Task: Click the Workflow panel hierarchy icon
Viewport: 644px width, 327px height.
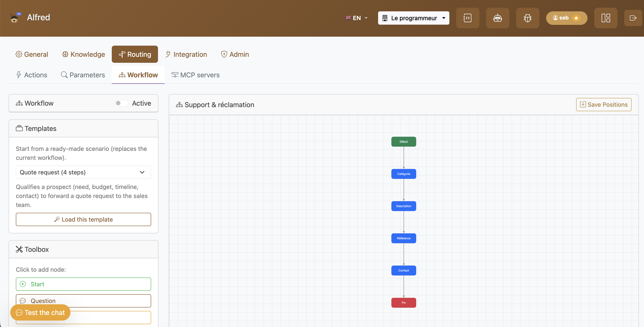Action: click(x=19, y=103)
